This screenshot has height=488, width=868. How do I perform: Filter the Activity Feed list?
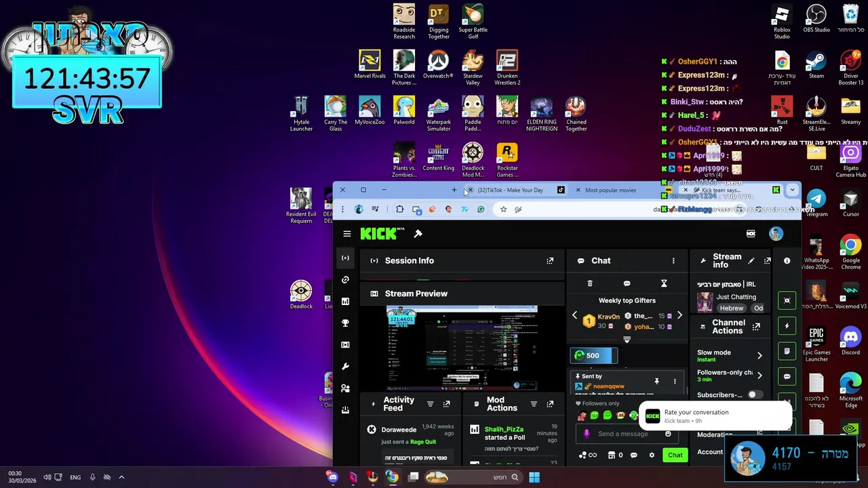(430, 404)
